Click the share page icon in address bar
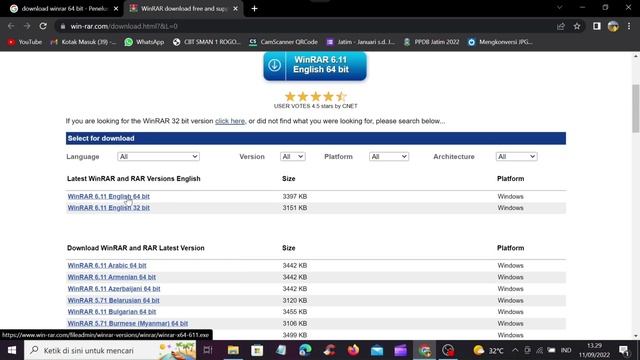Viewport: 640px width, 360px height. (561, 26)
